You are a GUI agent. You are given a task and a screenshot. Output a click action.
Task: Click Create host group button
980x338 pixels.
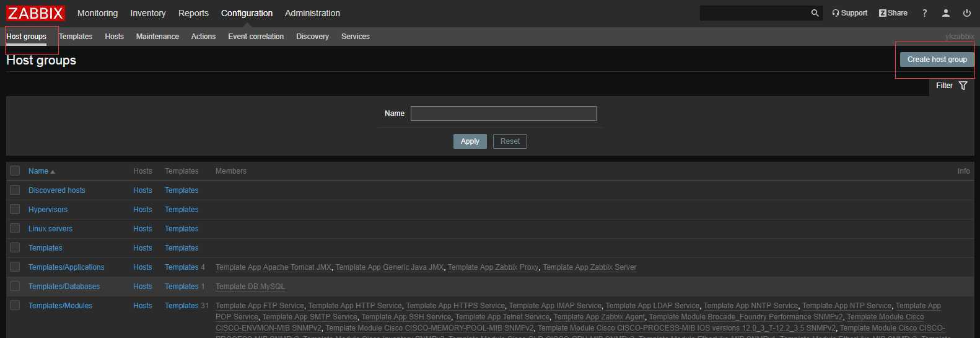[x=937, y=60]
